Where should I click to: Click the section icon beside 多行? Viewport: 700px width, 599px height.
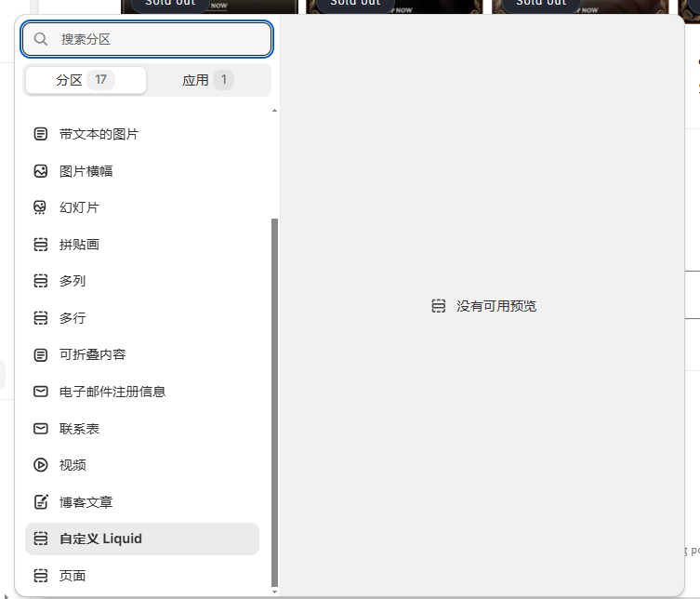point(41,318)
